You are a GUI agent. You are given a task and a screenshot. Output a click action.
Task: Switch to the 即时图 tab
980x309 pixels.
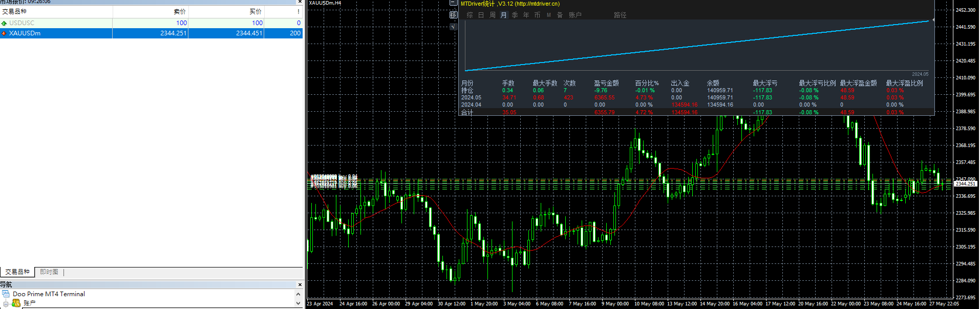pos(49,272)
